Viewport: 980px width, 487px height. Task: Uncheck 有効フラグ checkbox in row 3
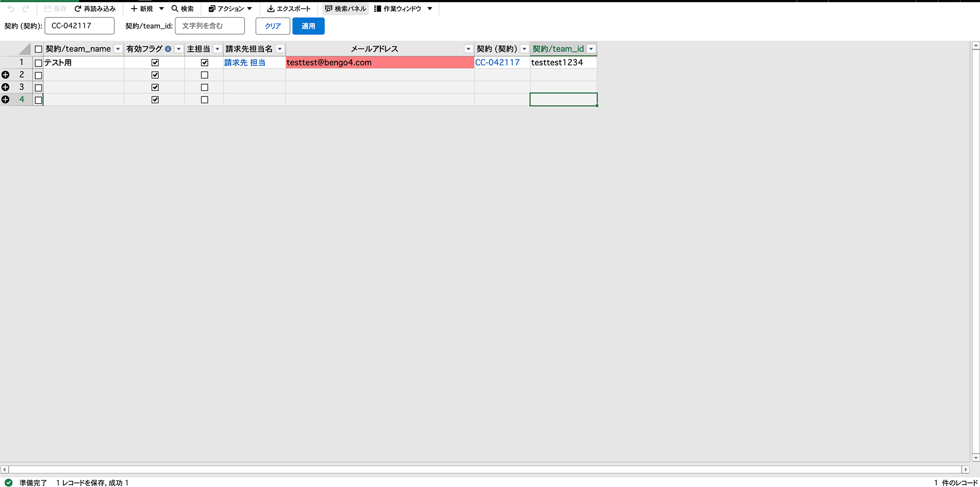[155, 87]
